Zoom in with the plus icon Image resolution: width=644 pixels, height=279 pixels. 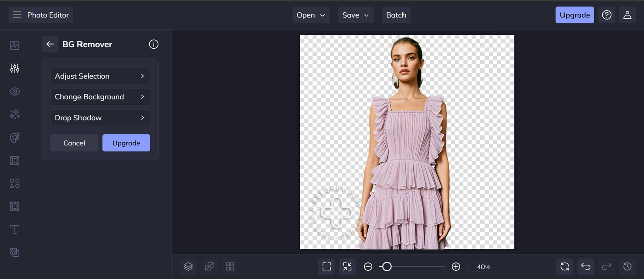pos(456,267)
